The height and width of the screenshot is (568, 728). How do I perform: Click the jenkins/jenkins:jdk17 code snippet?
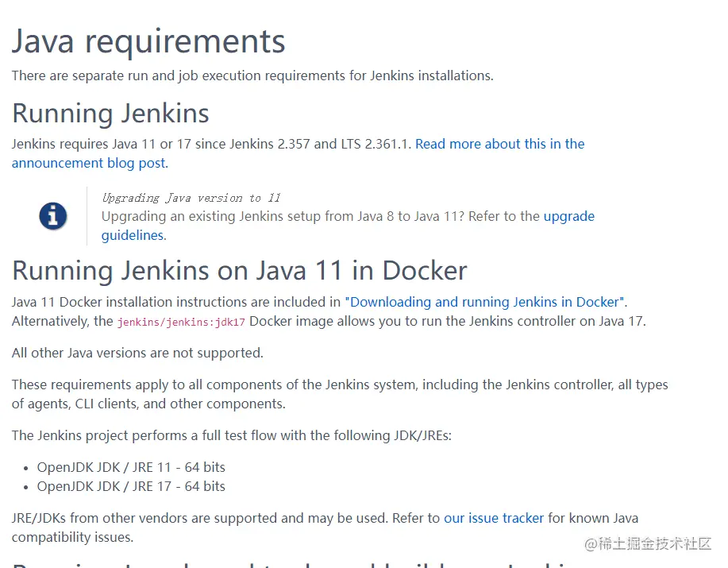181,322
